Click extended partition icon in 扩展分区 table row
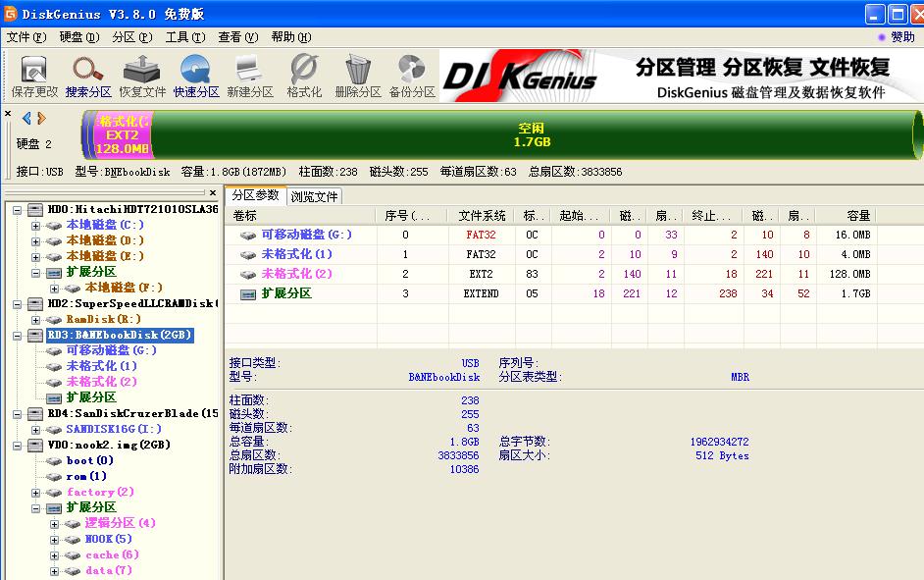Screen dimensions: 924x580 pos(248,294)
